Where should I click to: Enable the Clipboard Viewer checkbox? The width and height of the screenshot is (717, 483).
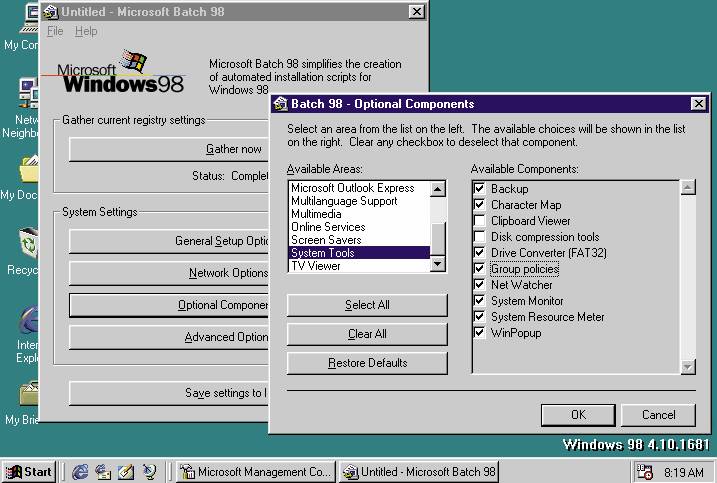479,220
